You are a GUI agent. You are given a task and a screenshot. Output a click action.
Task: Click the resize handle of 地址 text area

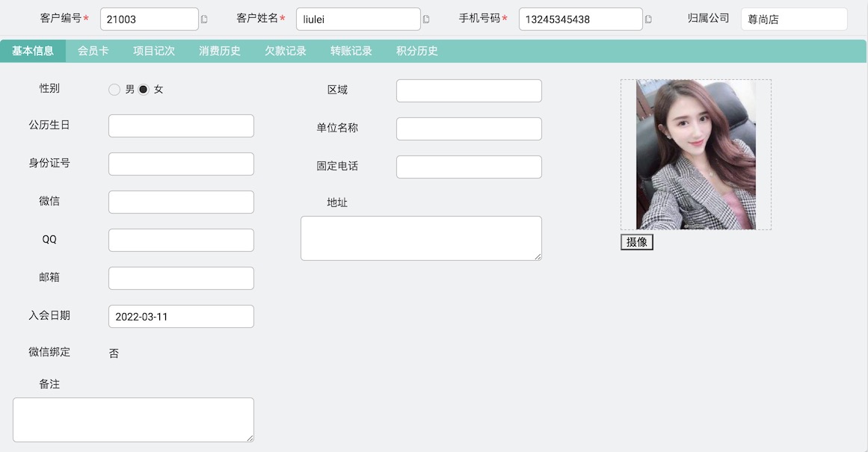(x=538, y=257)
